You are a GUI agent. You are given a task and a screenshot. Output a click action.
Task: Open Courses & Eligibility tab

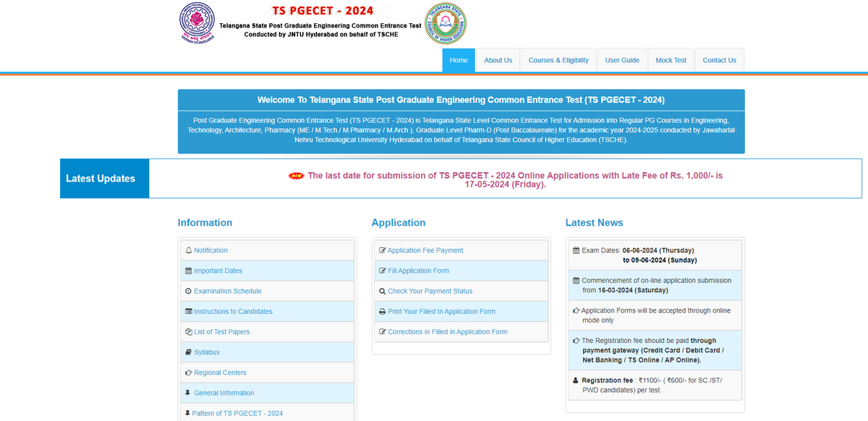coord(558,60)
